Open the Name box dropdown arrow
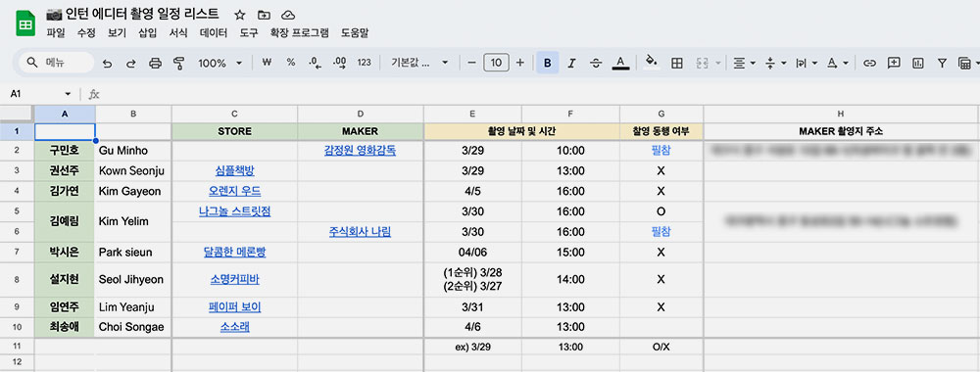Image resolution: width=980 pixels, height=372 pixels. coord(68,94)
